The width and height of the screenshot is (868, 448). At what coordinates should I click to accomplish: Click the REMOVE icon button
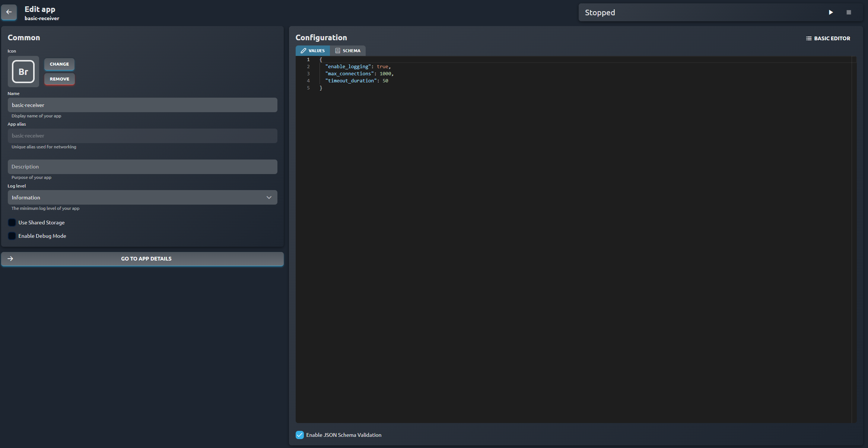pyautogui.click(x=59, y=79)
